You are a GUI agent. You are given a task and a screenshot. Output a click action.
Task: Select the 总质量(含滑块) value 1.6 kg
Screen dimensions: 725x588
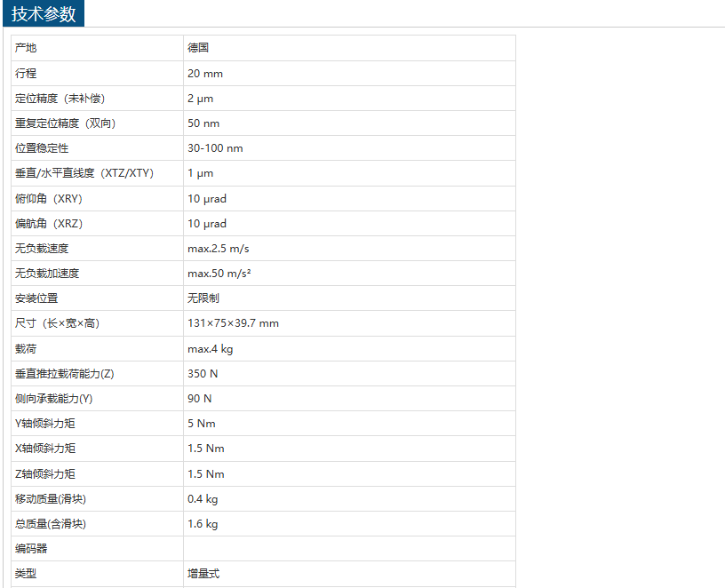click(203, 524)
